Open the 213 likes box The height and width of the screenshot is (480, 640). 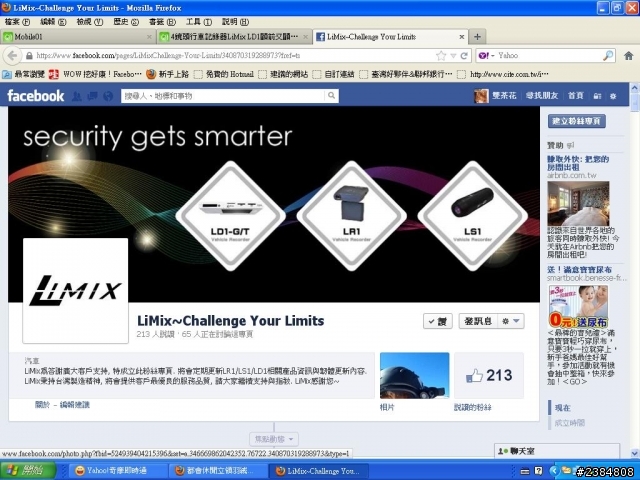click(x=489, y=376)
